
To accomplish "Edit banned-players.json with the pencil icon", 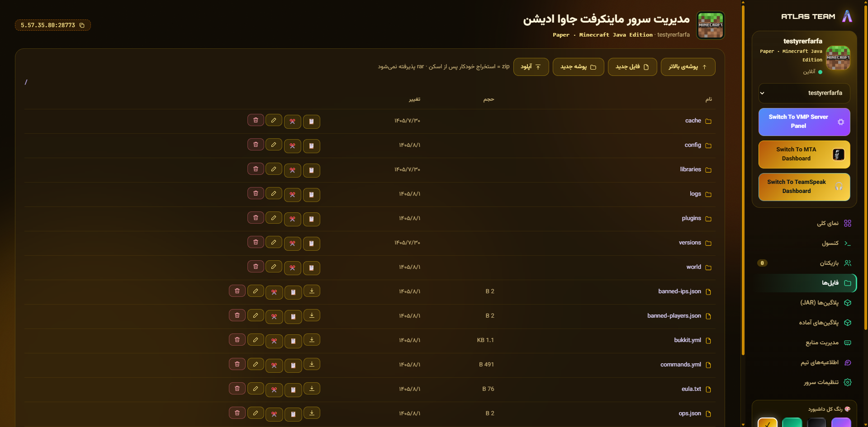I will pos(256,315).
